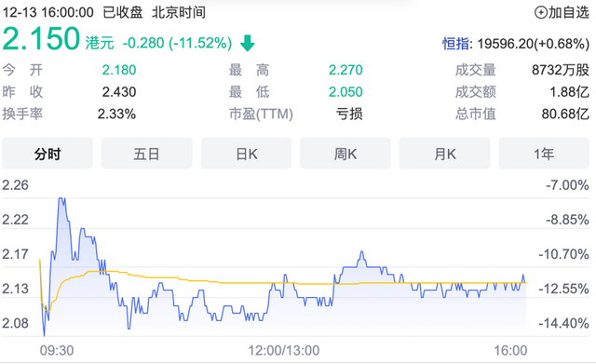Switch to the 五日 chart tab
The image size is (596, 364).
click(147, 154)
